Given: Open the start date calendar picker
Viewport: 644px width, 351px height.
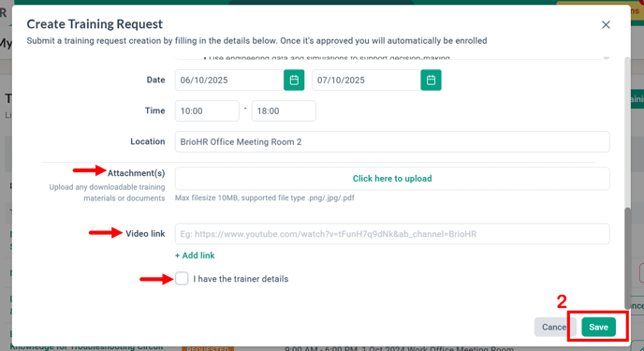Looking at the screenshot, I should [294, 80].
